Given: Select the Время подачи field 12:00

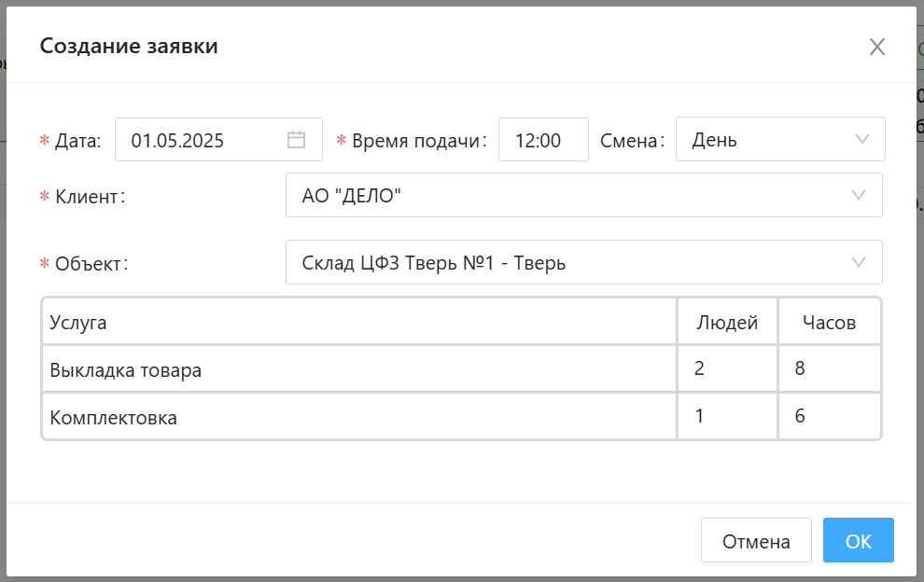Looking at the screenshot, I should pyautogui.click(x=543, y=140).
